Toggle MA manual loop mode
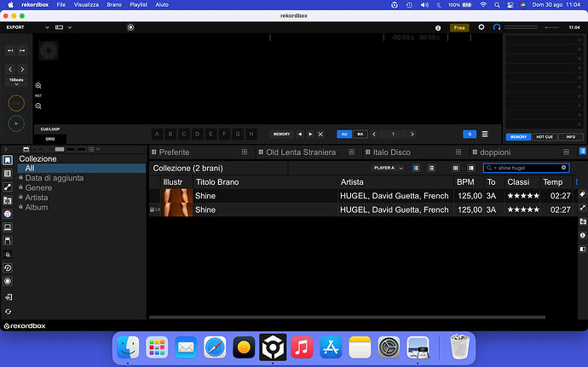This screenshot has width=588, height=367. (x=360, y=134)
